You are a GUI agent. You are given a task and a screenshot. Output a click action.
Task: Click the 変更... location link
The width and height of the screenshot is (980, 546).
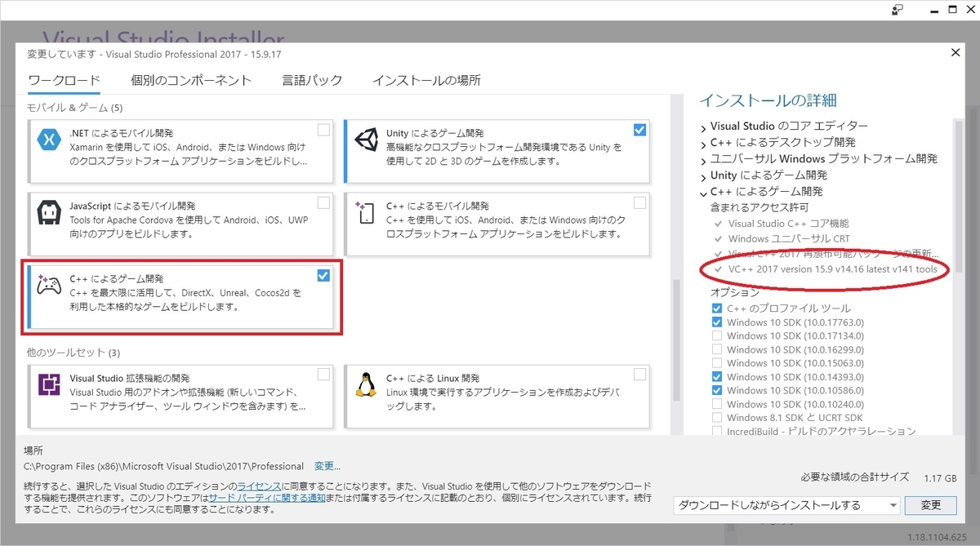pyautogui.click(x=327, y=466)
